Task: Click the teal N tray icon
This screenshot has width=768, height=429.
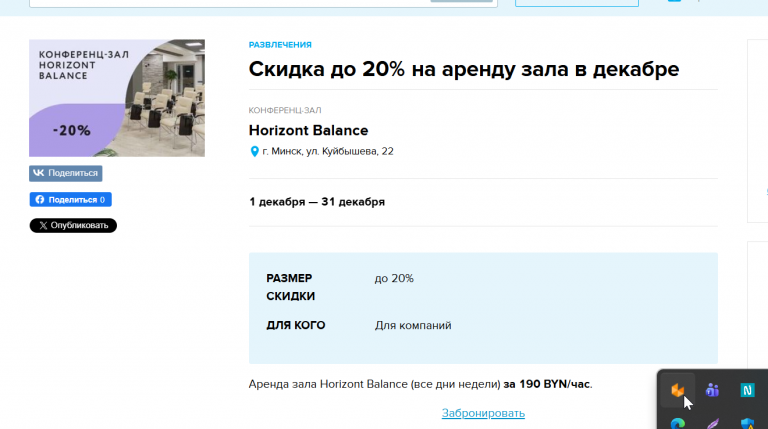Action: [747, 390]
